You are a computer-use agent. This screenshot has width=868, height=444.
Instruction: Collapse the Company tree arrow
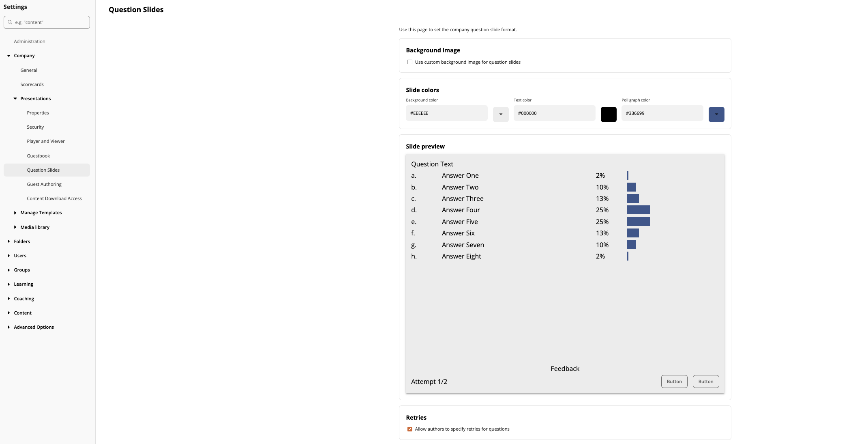pyautogui.click(x=9, y=56)
